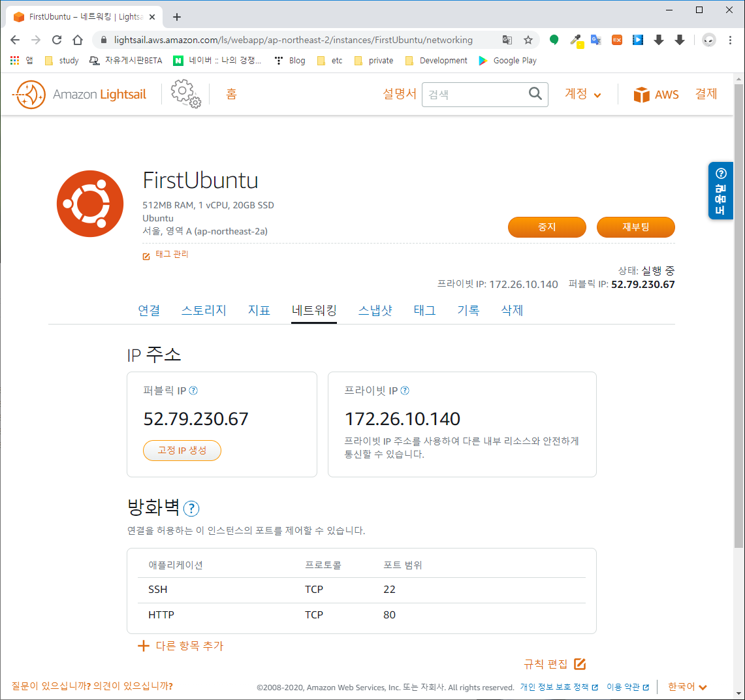
Task: Click the Amazon Lightsail logo
Action: (80, 94)
